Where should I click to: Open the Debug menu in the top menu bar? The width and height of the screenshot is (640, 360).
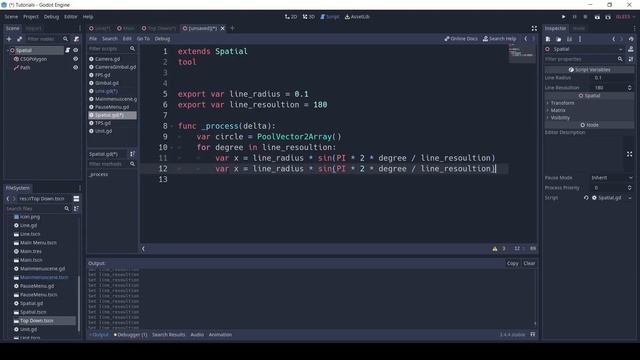point(51,17)
